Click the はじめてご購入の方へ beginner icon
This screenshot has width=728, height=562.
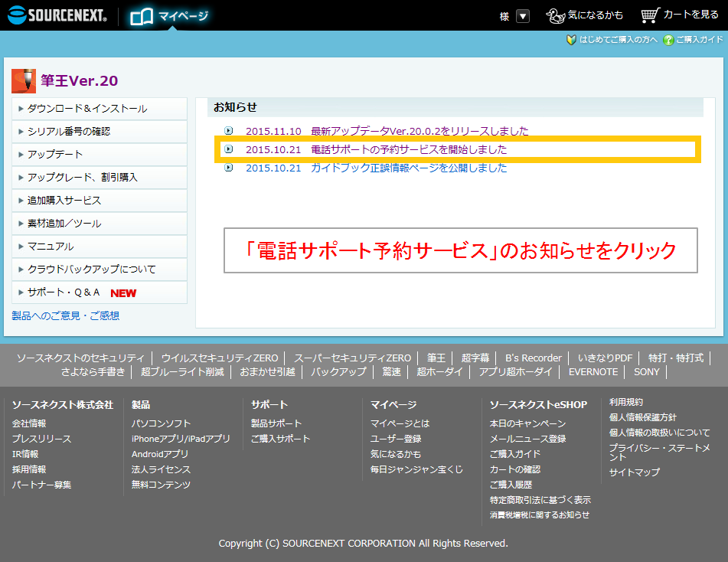click(571, 40)
